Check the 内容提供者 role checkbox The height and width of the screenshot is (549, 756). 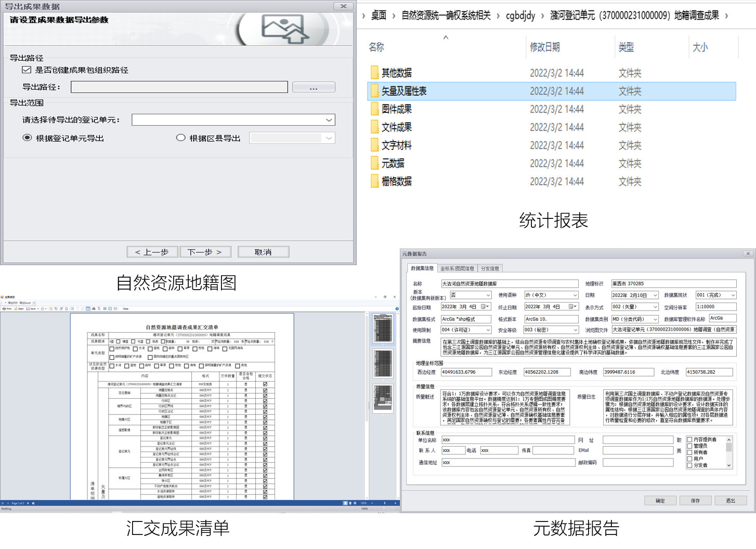pos(690,440)
